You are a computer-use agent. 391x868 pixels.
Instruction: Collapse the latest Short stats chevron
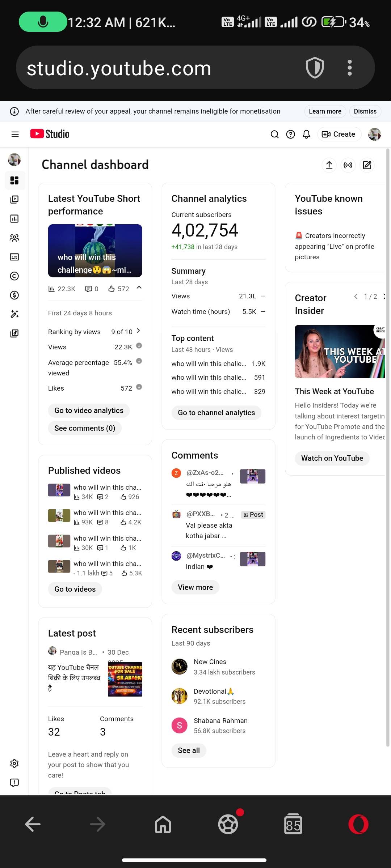pos(139,288)
